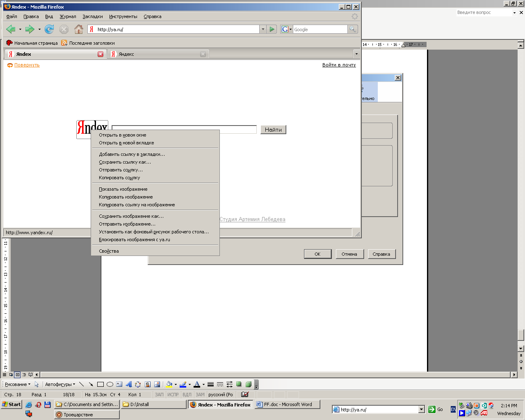
Task: Open Fill Color dropdown arrow
Action: coord(176,384)
